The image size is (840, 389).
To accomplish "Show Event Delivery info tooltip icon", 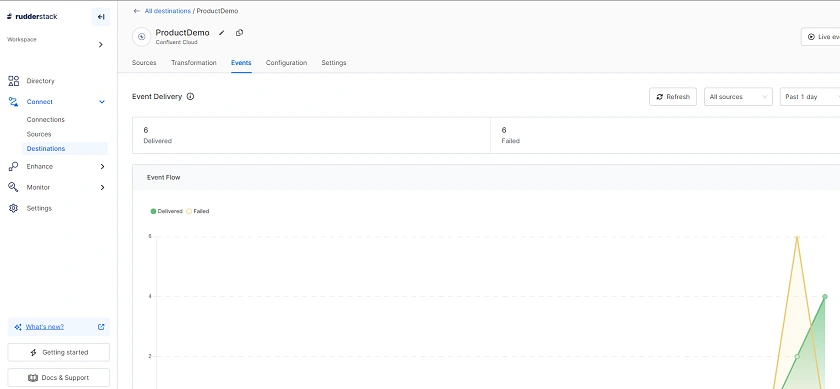I will point(190,96).
